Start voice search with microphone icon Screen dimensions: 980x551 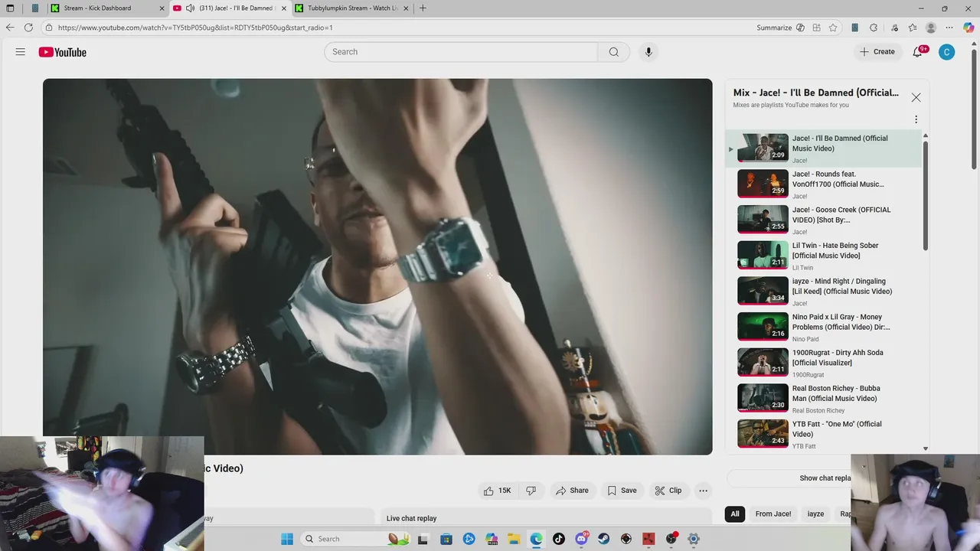pyautogui.click(x=648, y=52)
